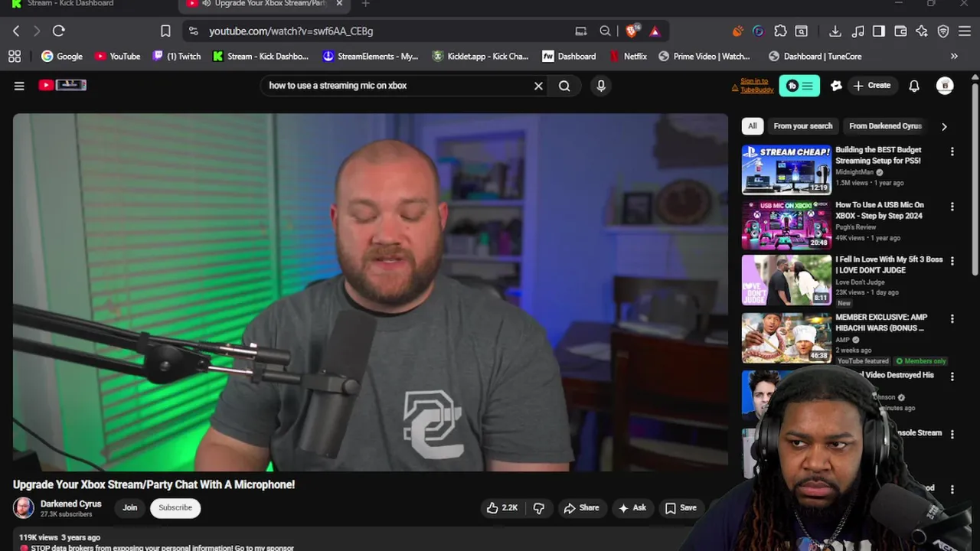Click the browser address bar URL
Screen dimensions: 980x551
[291, 31]
